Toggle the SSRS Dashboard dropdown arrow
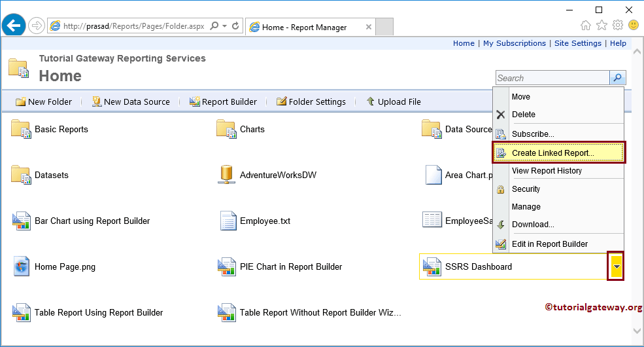This screenshot has height=347, width=644. click(616, 266)
